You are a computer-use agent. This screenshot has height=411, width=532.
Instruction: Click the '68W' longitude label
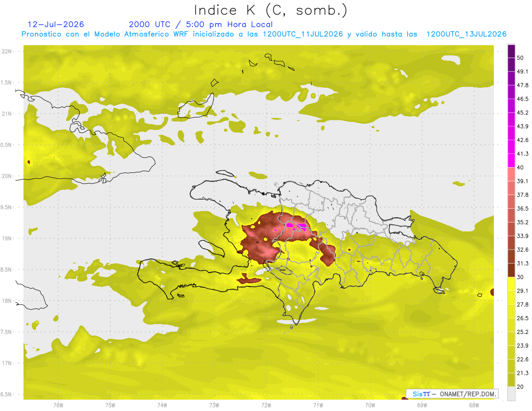[474, 405]
